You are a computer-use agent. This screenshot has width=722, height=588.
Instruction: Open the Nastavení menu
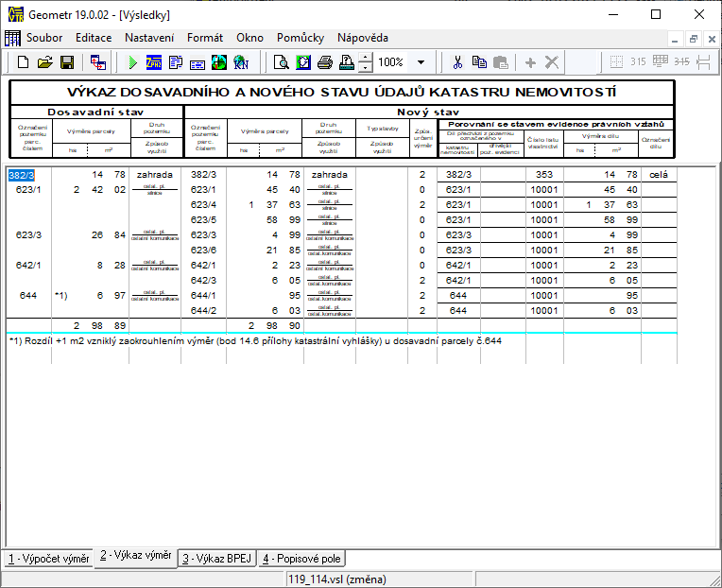(149, 38)
